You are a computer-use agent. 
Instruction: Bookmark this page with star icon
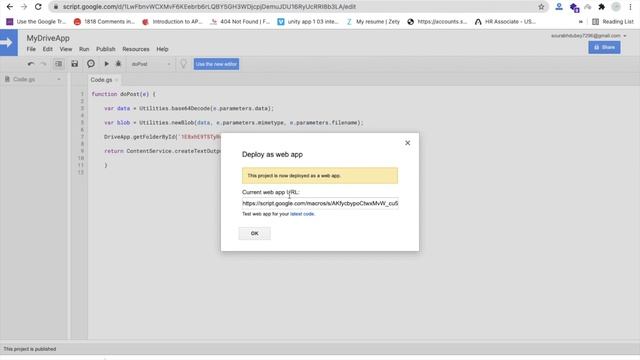pyautogui.click(x=541, y=7)
